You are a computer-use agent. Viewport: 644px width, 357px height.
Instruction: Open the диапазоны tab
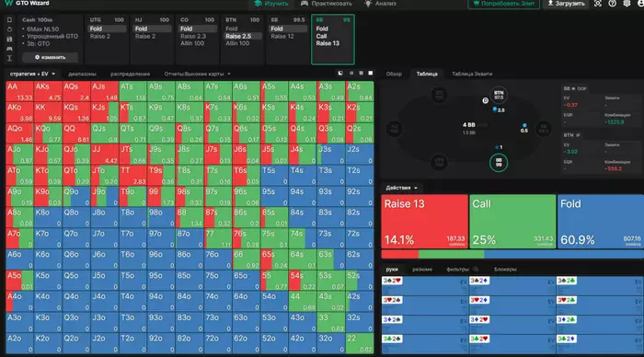click(x=82, y=74)
